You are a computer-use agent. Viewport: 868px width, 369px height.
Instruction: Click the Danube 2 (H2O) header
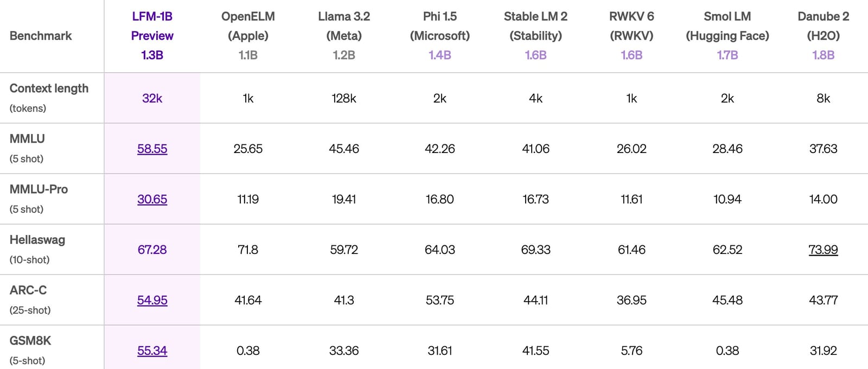(x=823, y=36)
